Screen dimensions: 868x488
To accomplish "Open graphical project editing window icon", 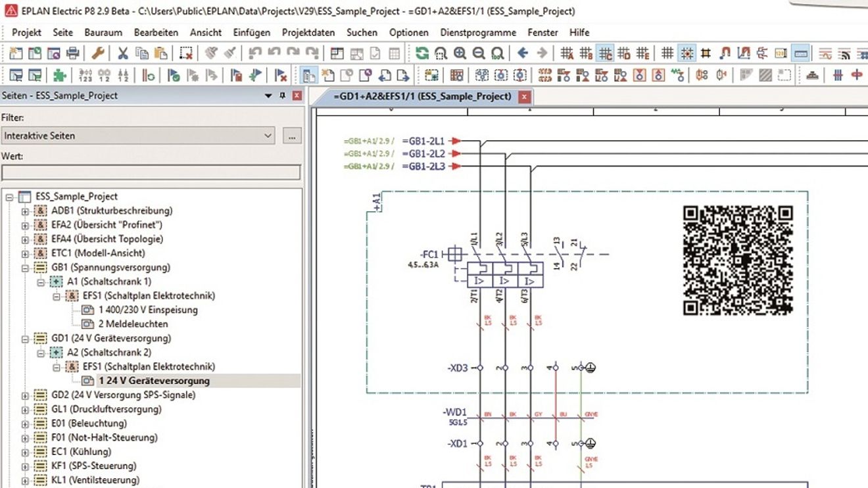I will coord(337,53).
